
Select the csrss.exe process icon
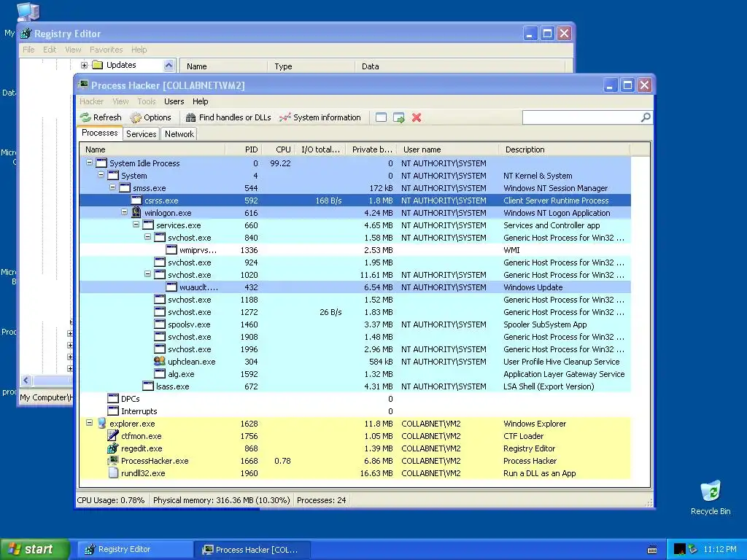click(136, 201)
